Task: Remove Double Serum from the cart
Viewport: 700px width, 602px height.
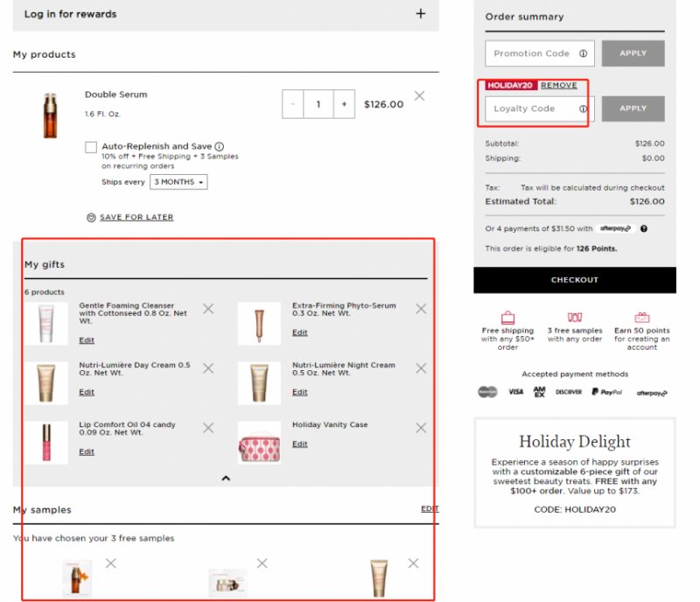Action: (419, 95)
